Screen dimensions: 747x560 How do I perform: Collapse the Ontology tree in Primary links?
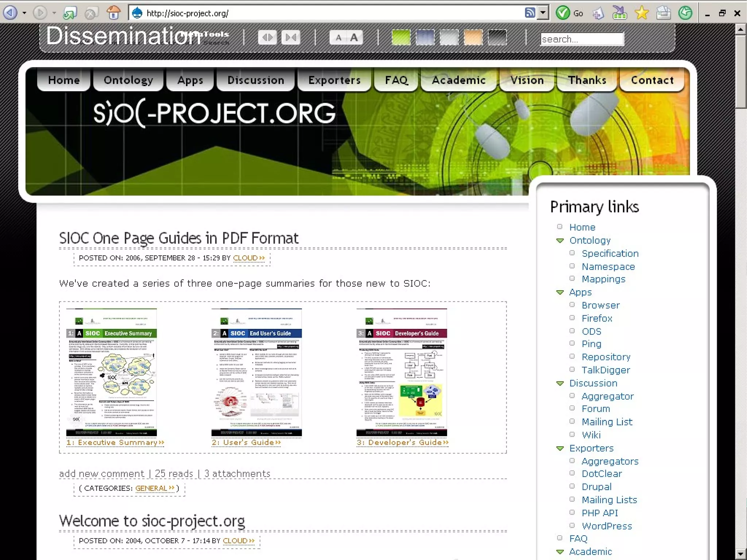[x=560, y=241]
